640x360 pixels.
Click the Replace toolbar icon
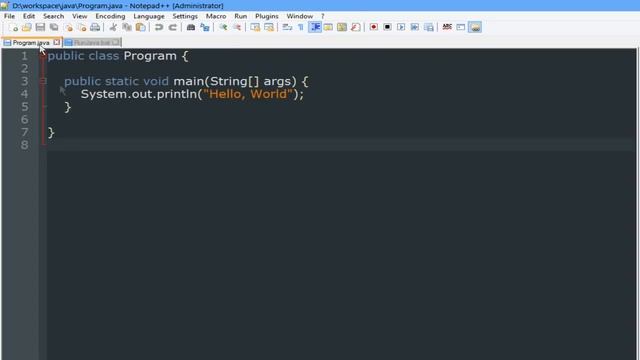[x=204, y=27]
